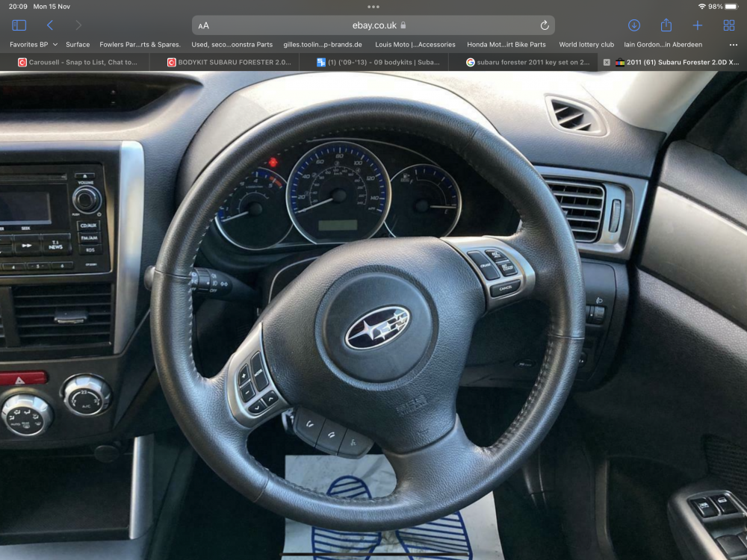Focus the ebay.co.uk address field
The image size is (747, 560).
click(x=373, y=25)
